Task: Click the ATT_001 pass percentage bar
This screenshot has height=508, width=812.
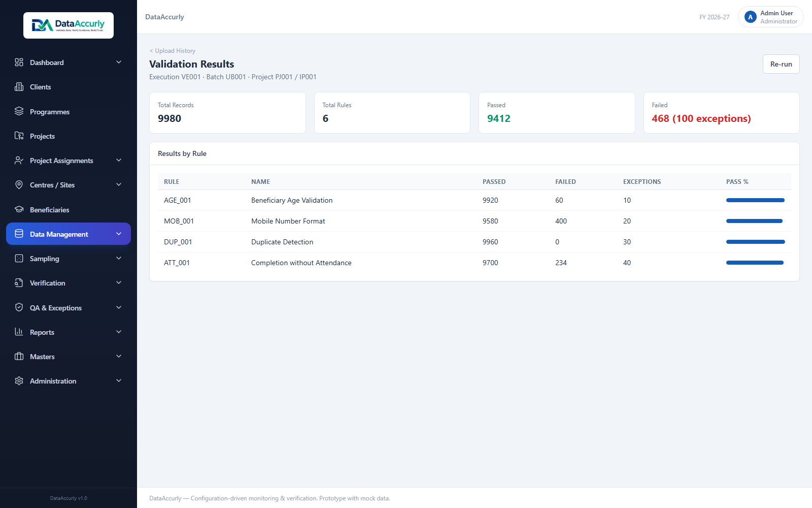Action: 755,263
